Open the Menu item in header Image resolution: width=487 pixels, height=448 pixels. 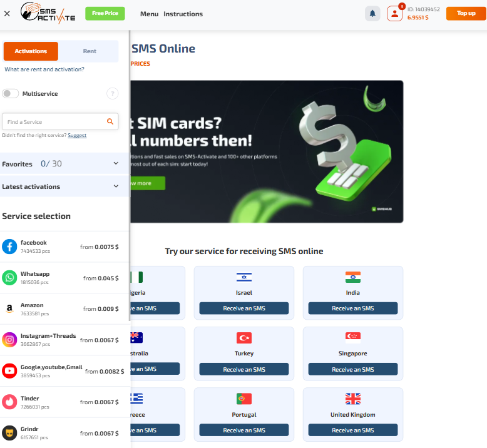[149, 14]
